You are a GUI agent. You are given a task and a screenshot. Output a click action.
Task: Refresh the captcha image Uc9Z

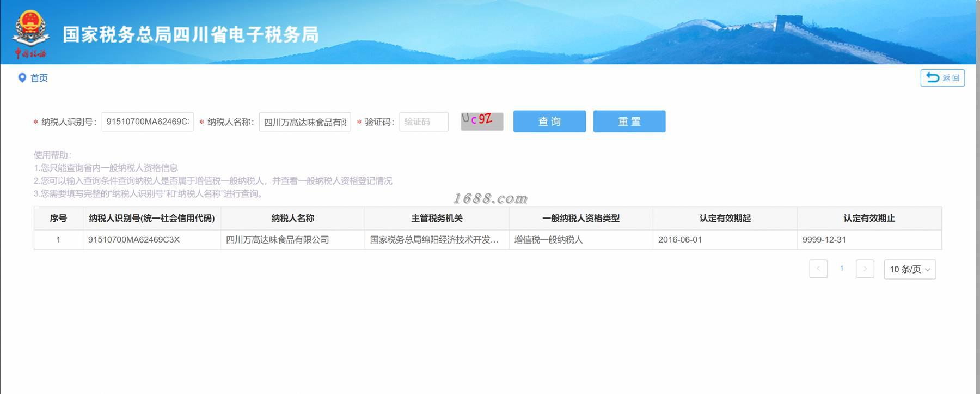point(482,121)
